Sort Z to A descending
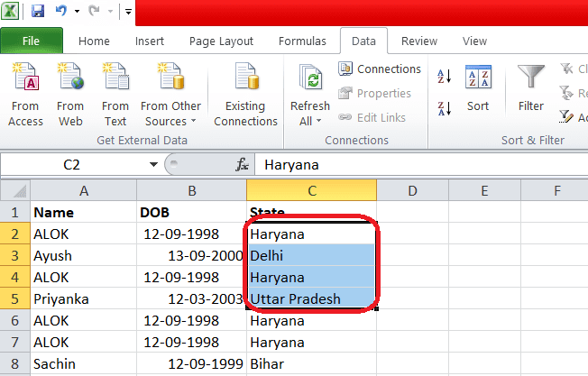 point(444,108)
